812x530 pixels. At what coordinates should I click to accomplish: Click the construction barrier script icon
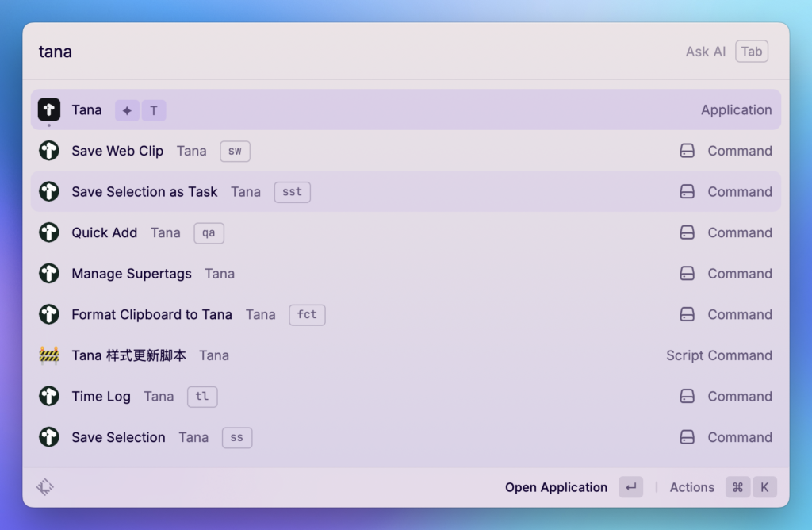click(49, 355)
